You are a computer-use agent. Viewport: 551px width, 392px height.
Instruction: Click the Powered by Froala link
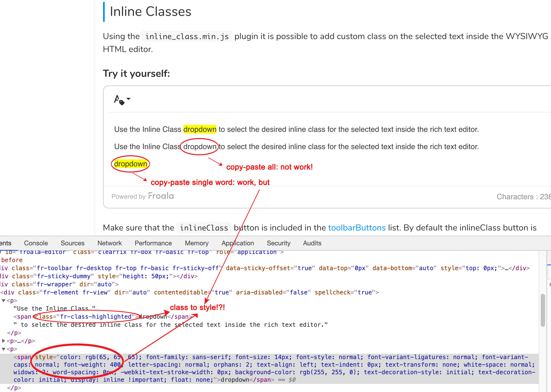click(142, 196)
